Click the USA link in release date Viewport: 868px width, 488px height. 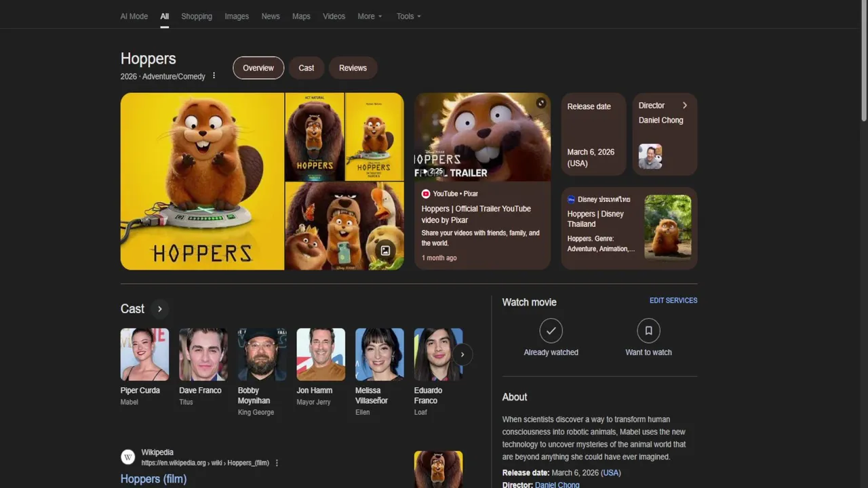pos(611,472)
